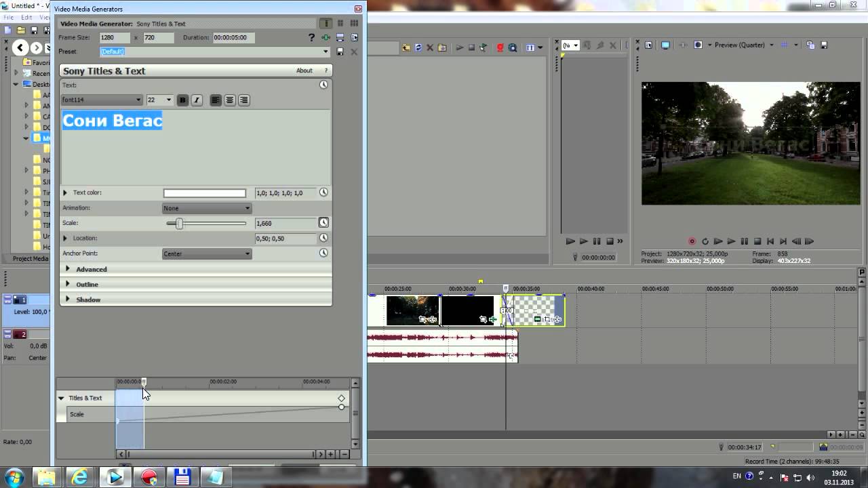Expand the Text color section
Viewport: 868px width, 488px height.
click(x=65, y=193)
